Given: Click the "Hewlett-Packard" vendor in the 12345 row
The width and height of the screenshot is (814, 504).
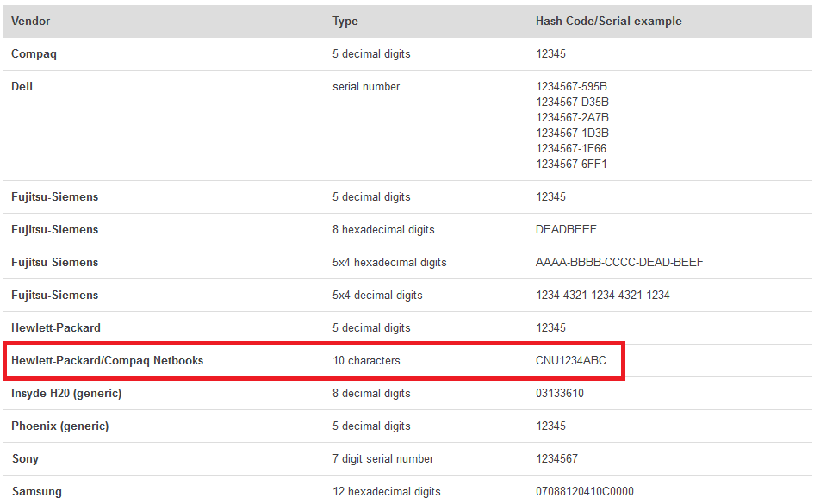Looking at the screenshot, I should (x=56, y=328).
